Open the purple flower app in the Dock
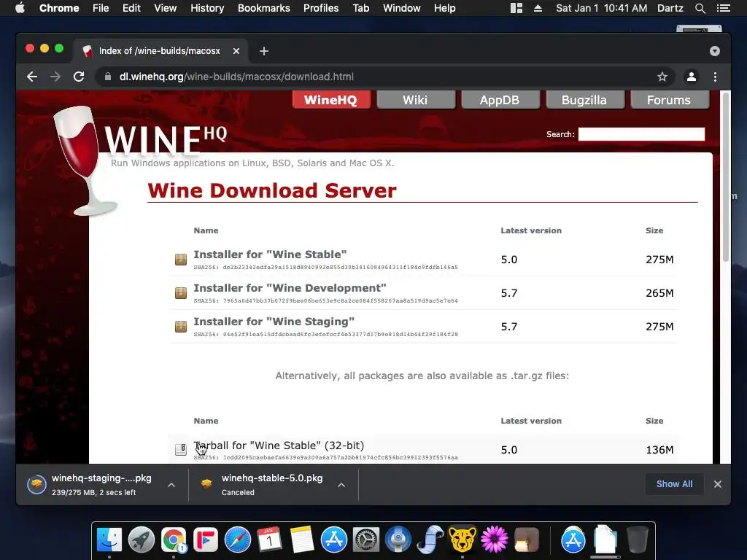 pos(494,540)
